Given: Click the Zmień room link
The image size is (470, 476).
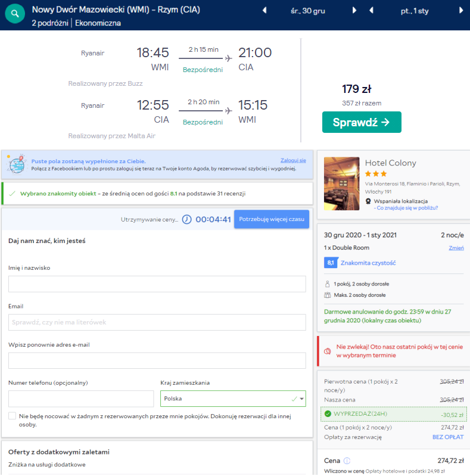Looking at the screenshot, I should click(456, 248).
